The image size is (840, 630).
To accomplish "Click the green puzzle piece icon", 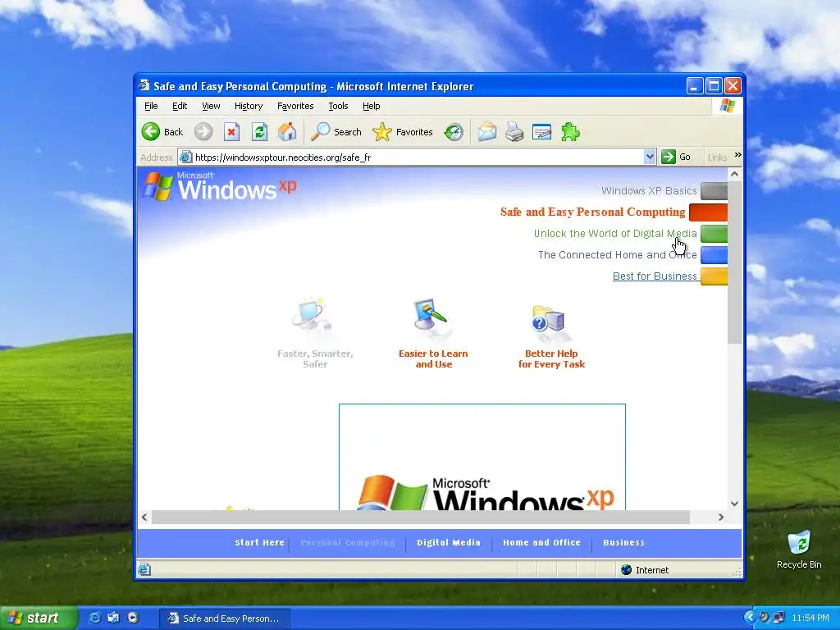I will [x=570, y=132].
